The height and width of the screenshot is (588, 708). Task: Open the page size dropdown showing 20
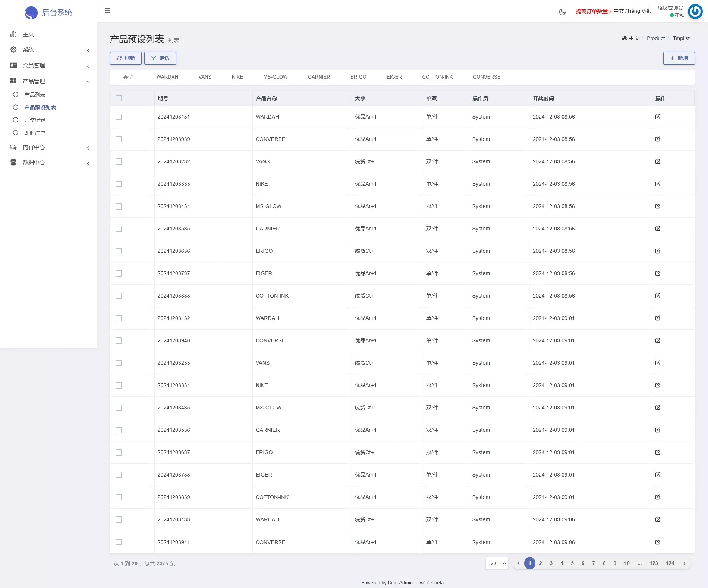497,563
